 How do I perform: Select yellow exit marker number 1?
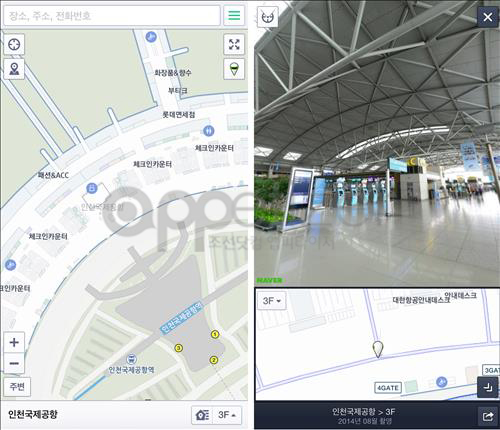tap(215, 334)
